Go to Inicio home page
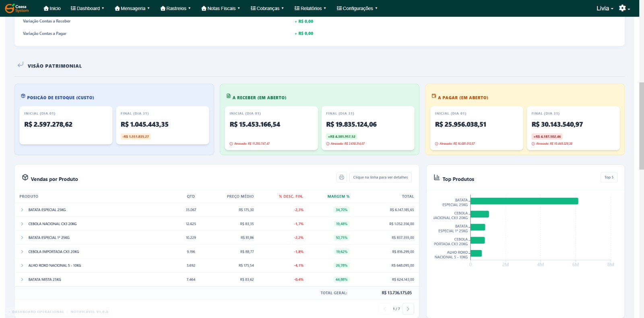 point(52,8)
